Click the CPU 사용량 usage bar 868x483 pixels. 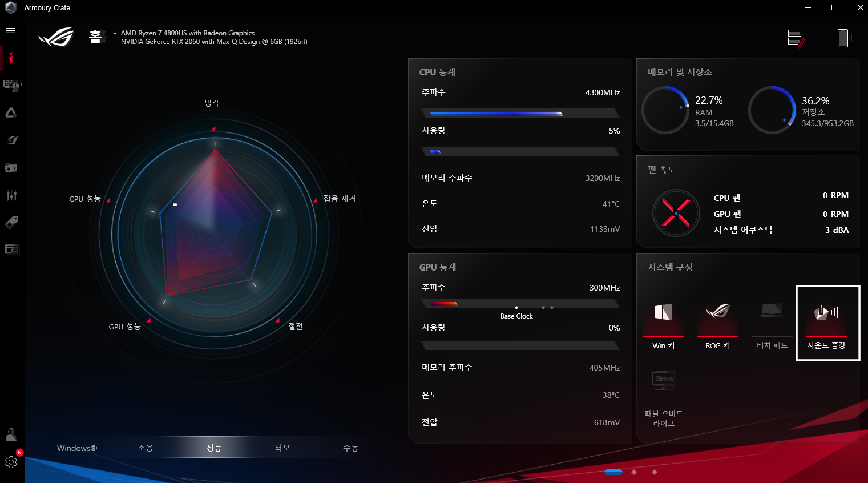tap(520, 151)
